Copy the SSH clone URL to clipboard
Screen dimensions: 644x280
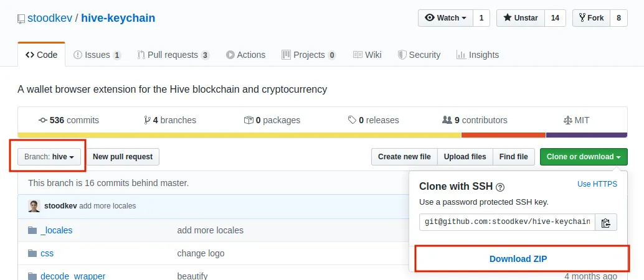click(x=606, y=223)
